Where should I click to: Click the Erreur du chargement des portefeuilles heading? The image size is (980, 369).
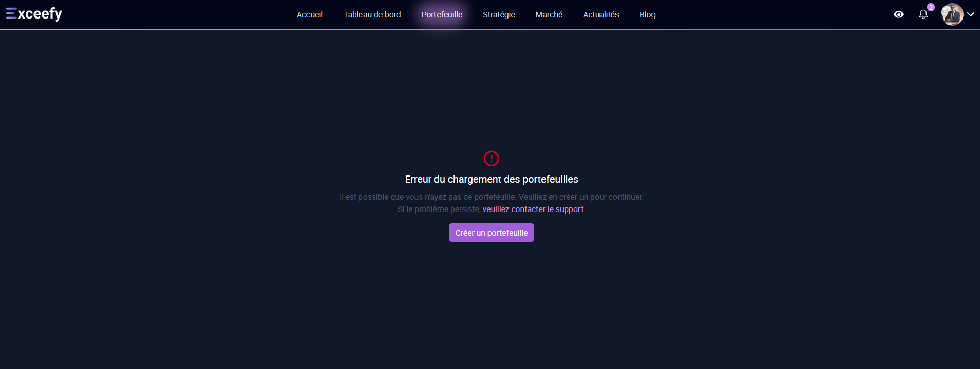point(491,179)
